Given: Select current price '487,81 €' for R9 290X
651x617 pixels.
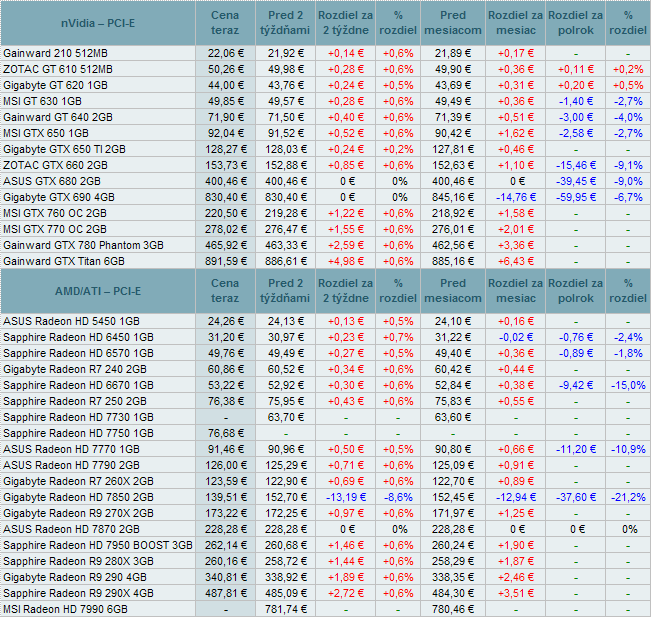Looking at the screenshot, I should point(225,593).
